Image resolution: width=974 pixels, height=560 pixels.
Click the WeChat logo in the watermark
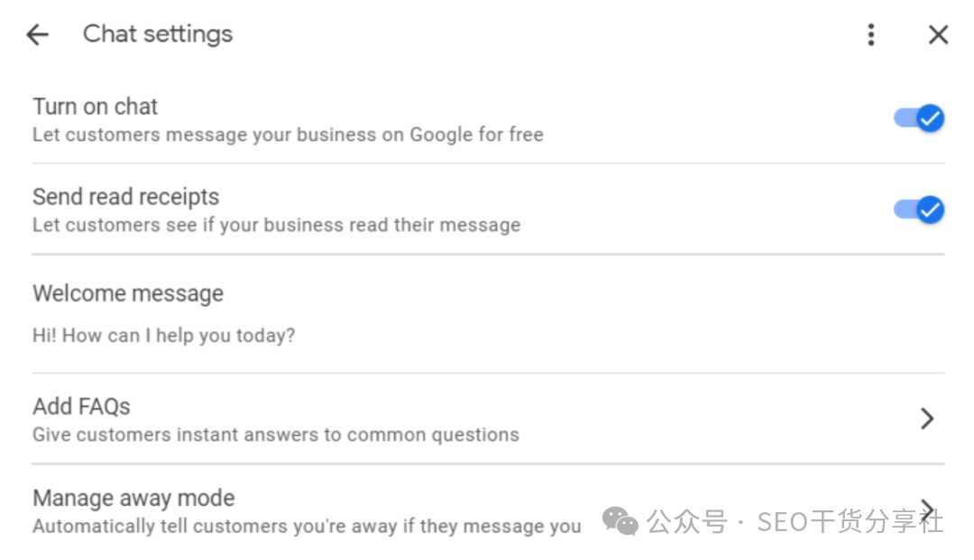[x=620, y=520]
